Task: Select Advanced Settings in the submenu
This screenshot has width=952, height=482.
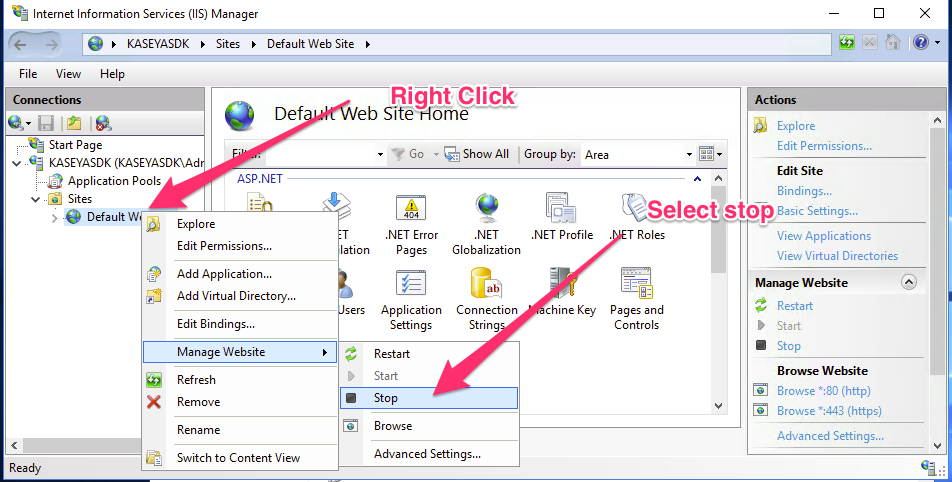Action: tap(429, 453)
